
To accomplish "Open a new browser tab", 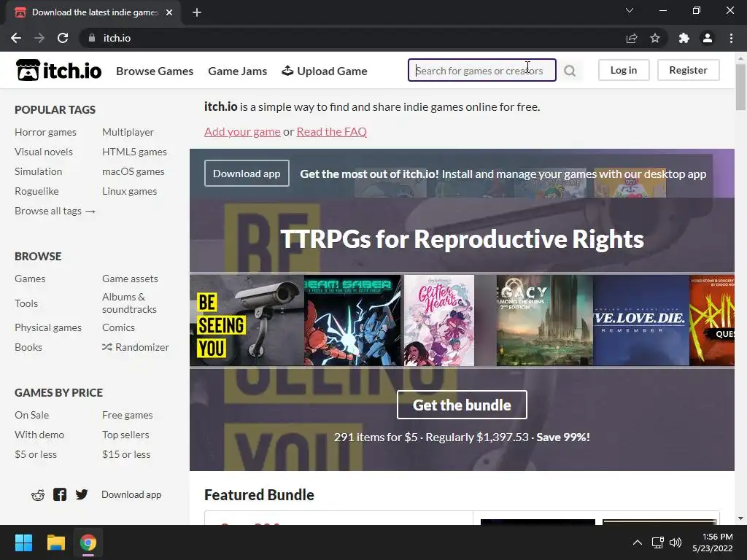I will [197, 12].
